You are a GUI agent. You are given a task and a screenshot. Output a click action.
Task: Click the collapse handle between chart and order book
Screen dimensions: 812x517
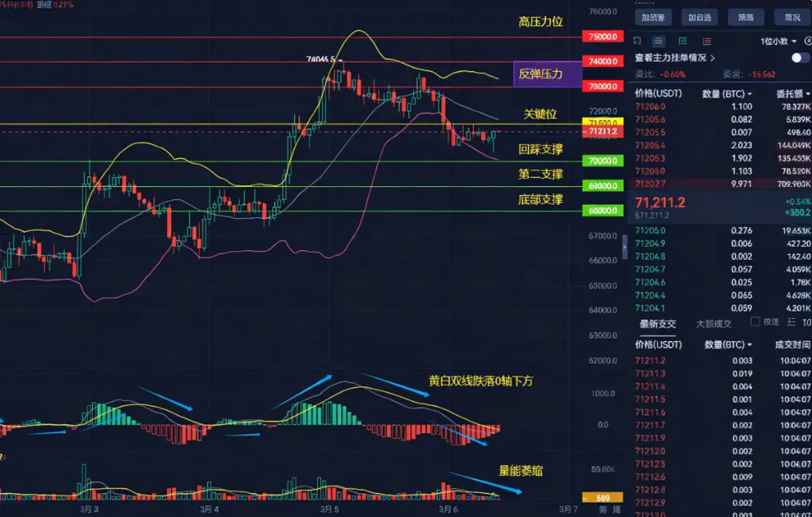click(624, 247)
